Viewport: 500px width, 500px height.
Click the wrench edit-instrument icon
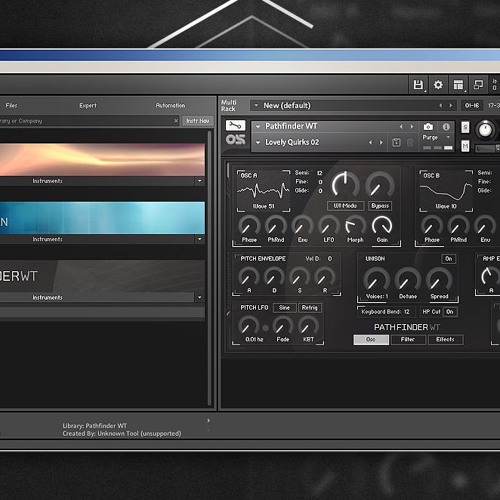[235, 126]
